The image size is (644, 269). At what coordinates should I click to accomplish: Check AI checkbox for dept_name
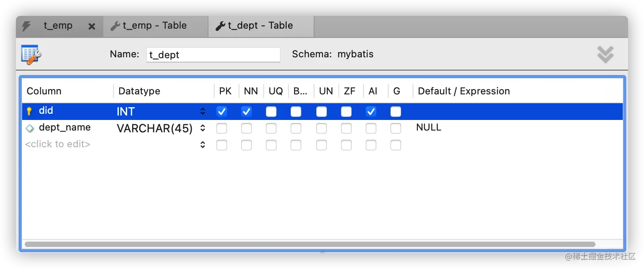[371, 128]
